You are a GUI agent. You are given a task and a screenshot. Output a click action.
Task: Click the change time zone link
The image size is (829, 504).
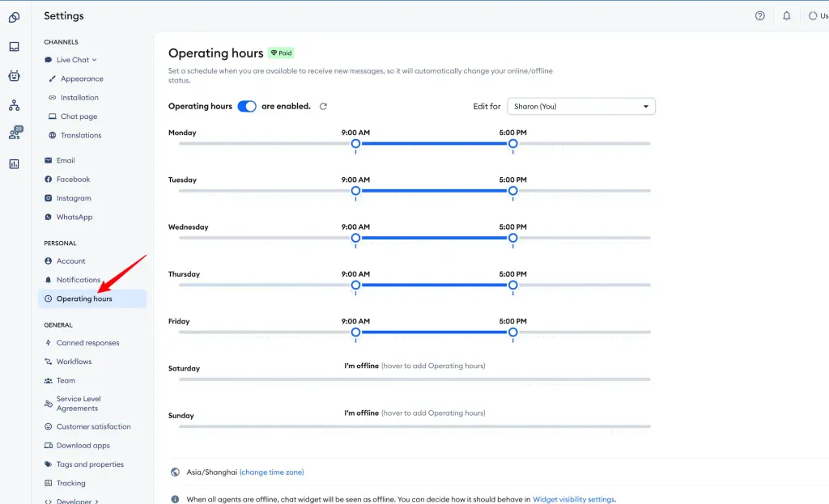[272, 472]
